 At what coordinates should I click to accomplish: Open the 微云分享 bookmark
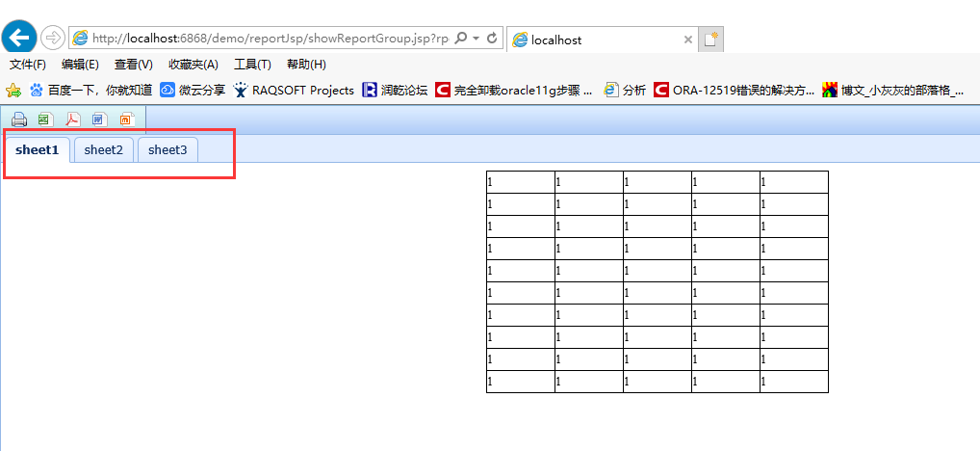[x=193, y=90]
